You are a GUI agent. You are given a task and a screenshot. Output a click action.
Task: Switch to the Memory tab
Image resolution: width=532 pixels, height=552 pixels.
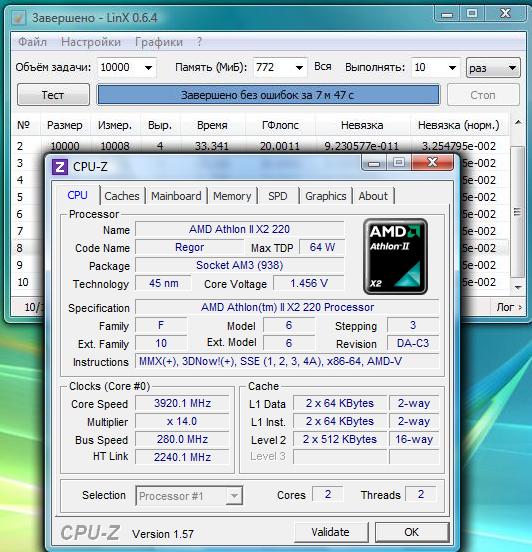coord(232,196)
